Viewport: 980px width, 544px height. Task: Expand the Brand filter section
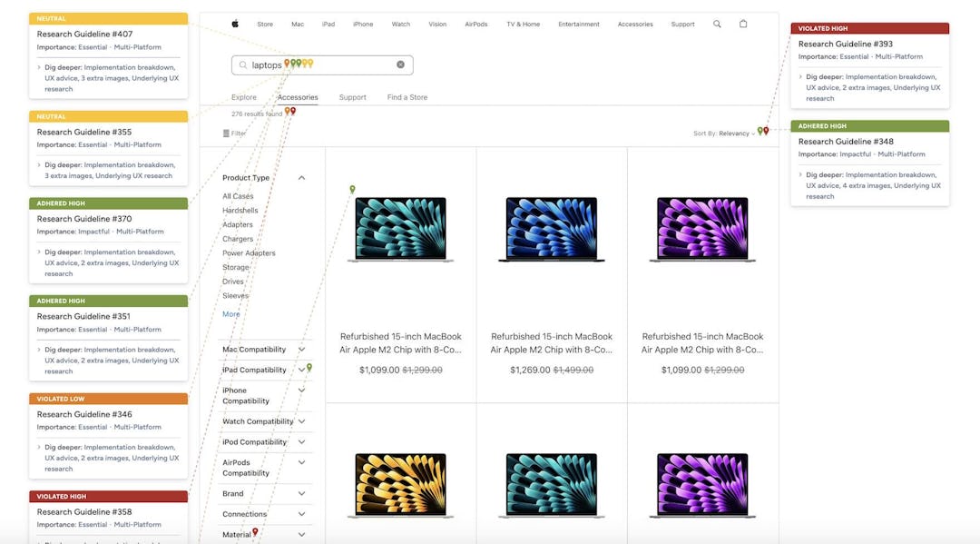(x=302, y=494)
